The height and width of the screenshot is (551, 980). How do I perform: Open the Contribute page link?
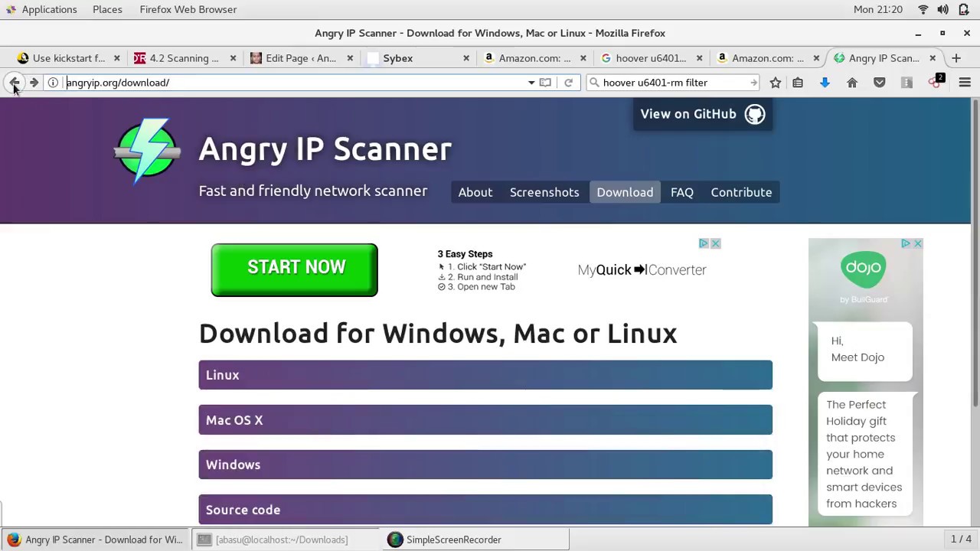pyautogui.click(x=741, y=192)
